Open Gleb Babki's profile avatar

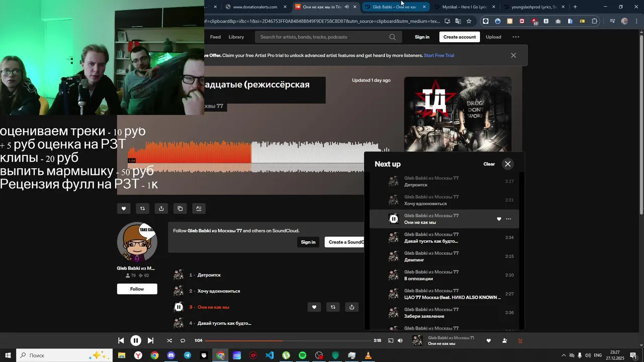137,242
